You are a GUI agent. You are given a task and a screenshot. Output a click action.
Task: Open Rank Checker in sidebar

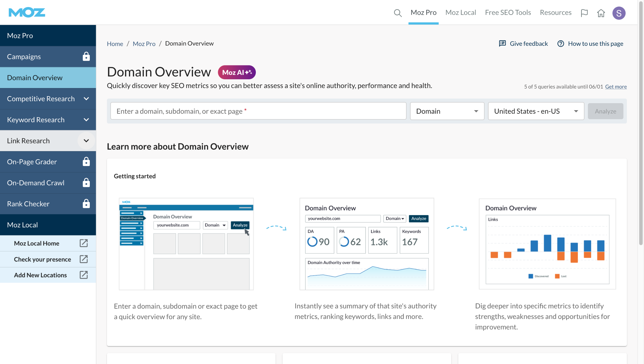48,204
